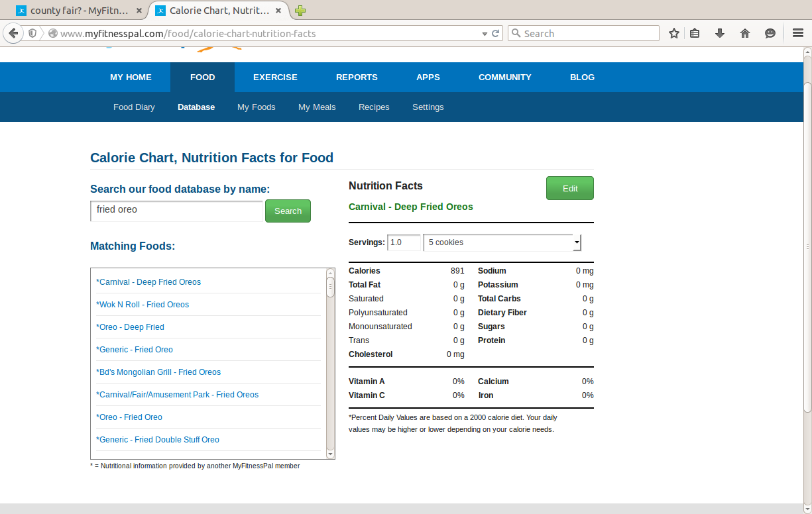Select Oreo - Fried Oreo result
The width and height of the screenshot is (812, 514).
129,417
